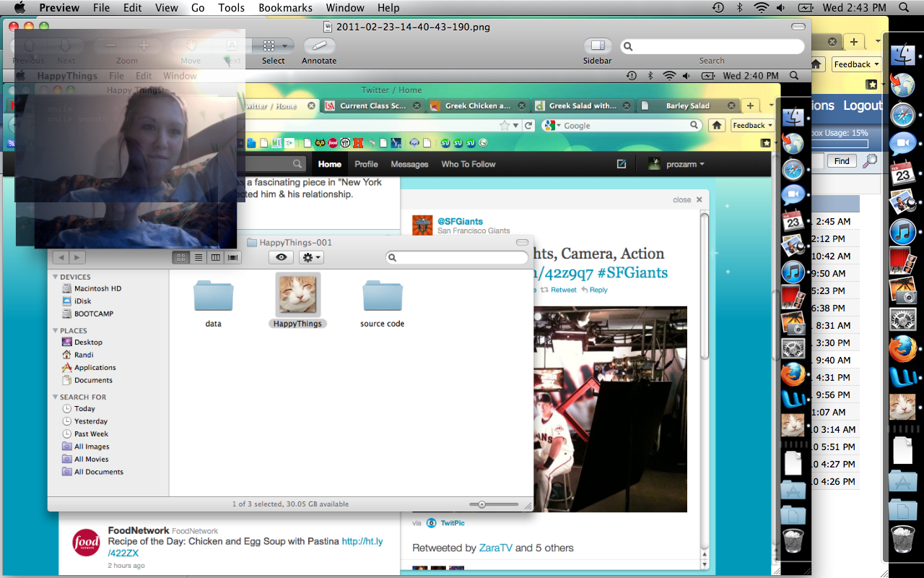This screenshot has height=578, width=924.
Task: Choose the Select tool in Preview toolbar
Action: pos(273,46)
